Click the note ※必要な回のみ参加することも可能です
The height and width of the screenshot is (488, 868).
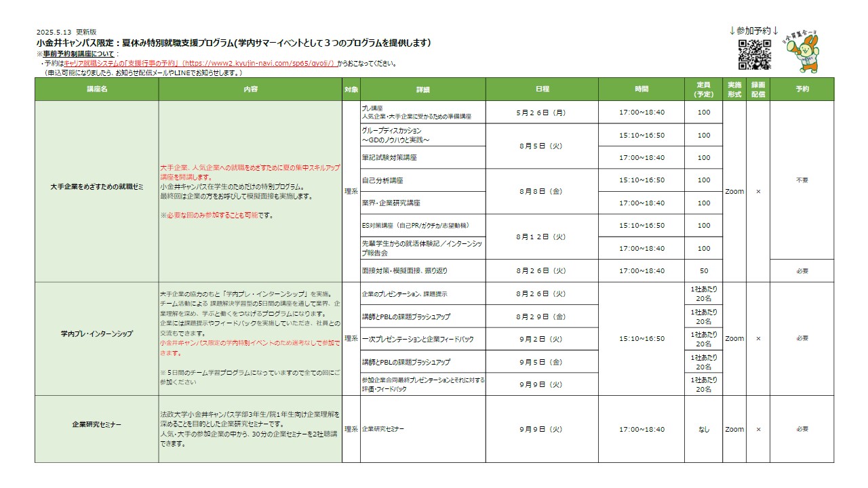tap(216, 215)
